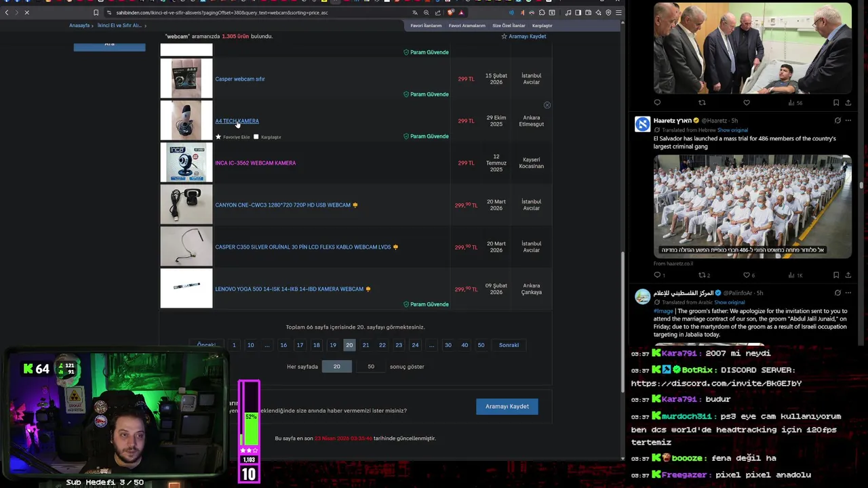Screen dimensions: 868x488
Task: Open Favori İlanlarım menu
Action: point(426,26)
